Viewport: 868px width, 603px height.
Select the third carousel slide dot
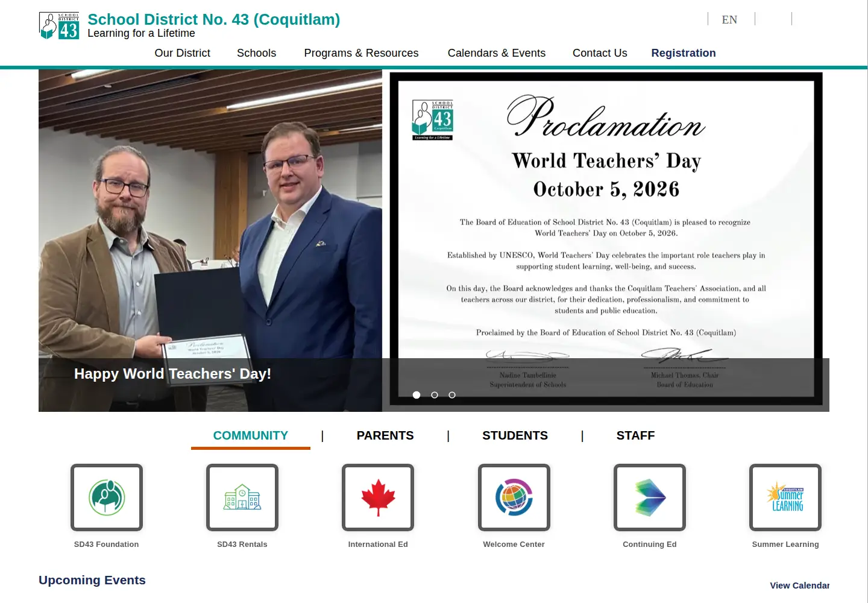(452, 395)
